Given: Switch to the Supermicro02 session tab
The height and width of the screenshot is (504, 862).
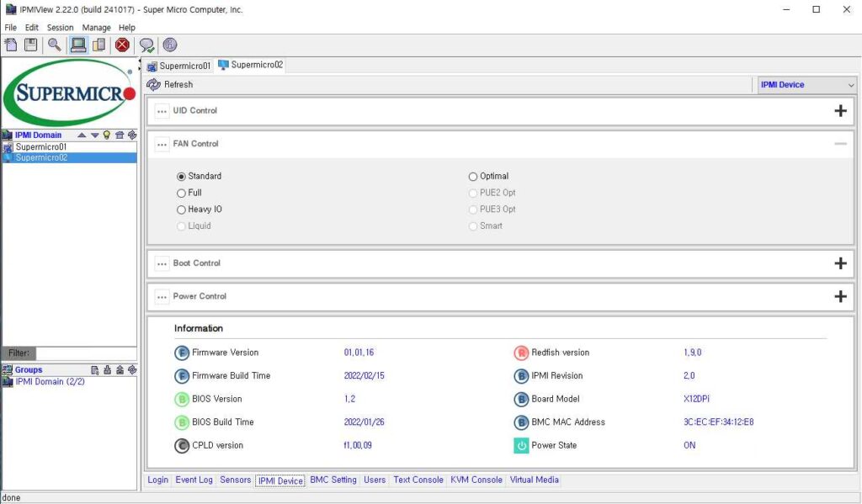Looking at the screenshot, I should (251, 65).
